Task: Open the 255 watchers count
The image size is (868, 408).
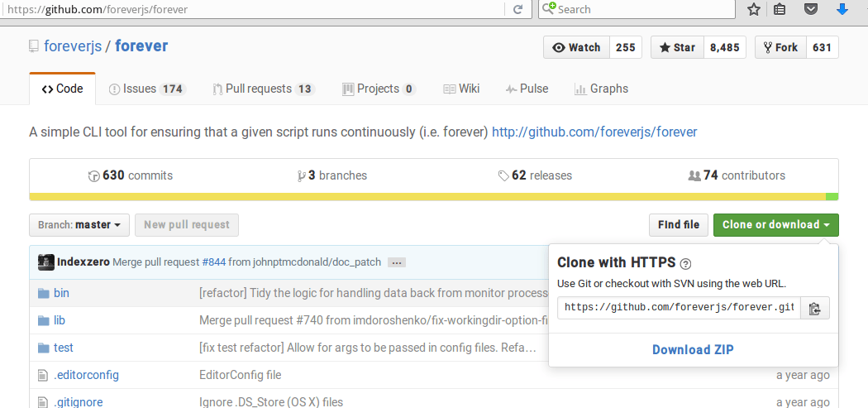Action: click(x=626, y=47)
